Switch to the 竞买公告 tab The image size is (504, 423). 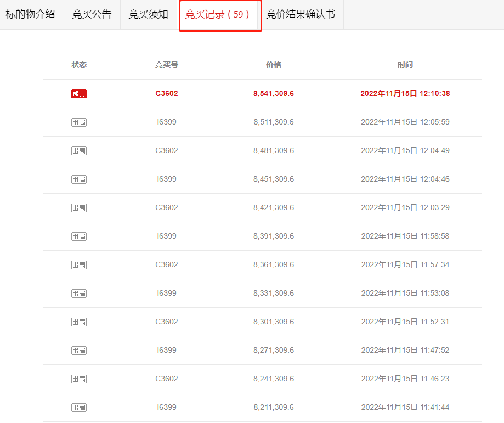(x=92, y=14)
